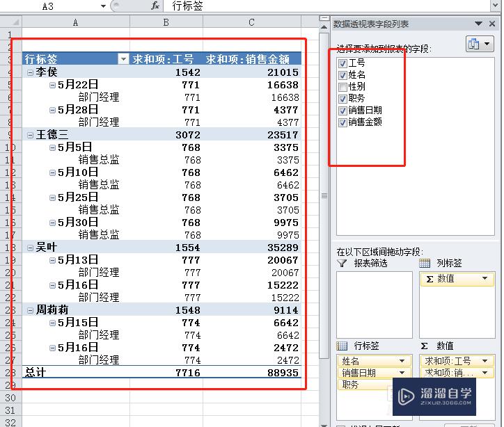Select the 求和项:销售金额 header cell

[x=252, y=58]
